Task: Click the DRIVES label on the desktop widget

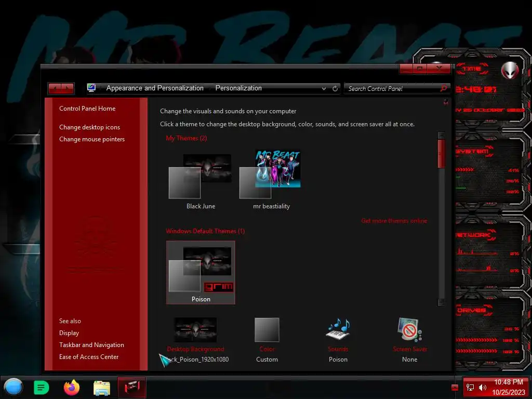Action: click(472, 310)
